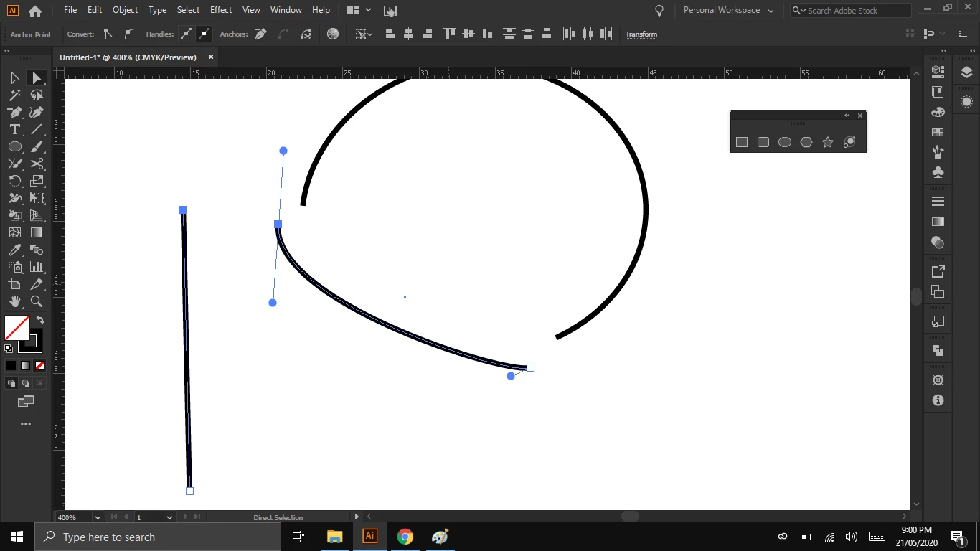Click the Star shape in floating panel
The height and width of the screenshot is (551, 980).
[828, 142]
